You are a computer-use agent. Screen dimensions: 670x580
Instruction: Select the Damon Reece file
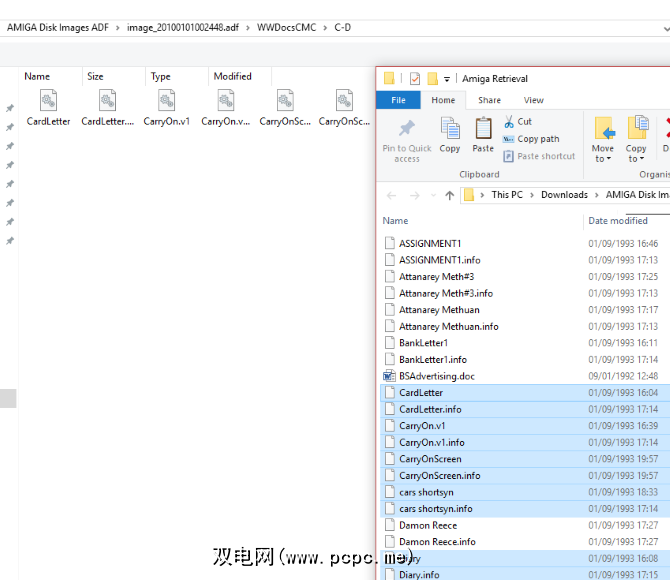[x=428, y=525]
